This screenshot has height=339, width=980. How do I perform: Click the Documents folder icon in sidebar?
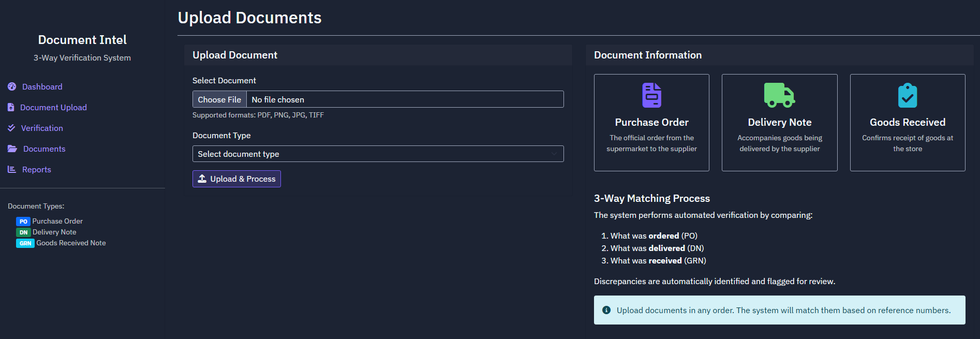coord(12,149)
